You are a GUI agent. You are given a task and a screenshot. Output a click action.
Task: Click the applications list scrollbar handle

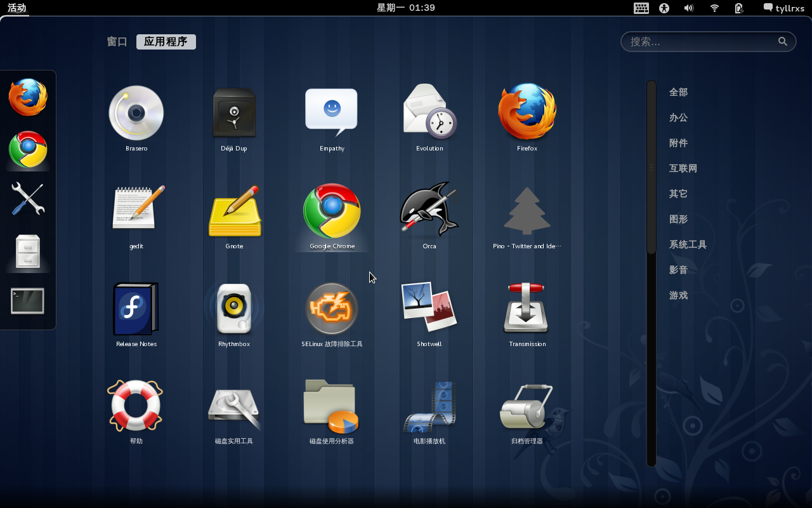651,167
